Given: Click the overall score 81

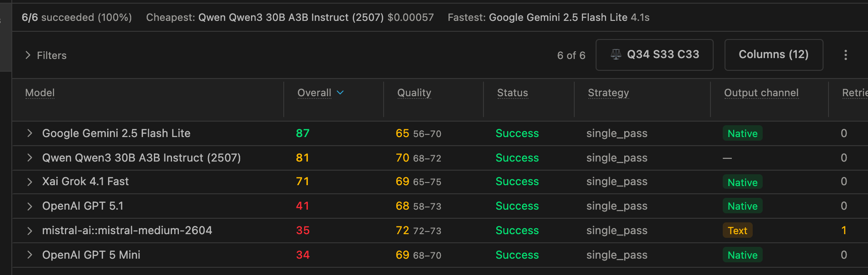Looking at the screenshot, I should 302,157.
